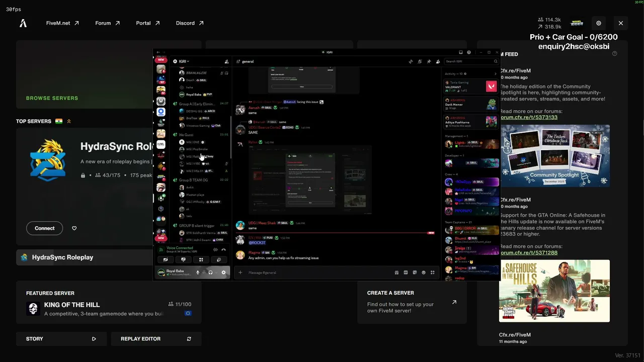The width and height of the screenshot is (644, 362).
Task: Connect to HydraSync Roleplay server
Action: (45, 228)
